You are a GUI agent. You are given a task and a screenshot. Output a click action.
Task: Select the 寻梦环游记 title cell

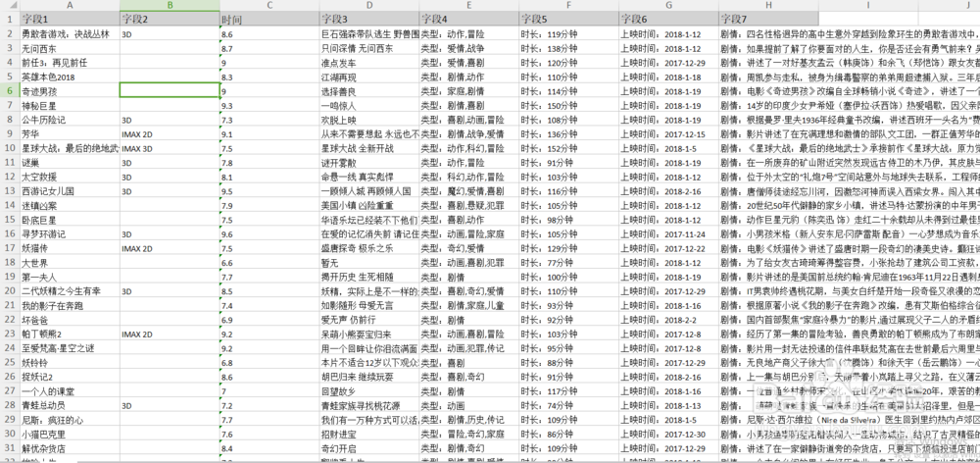tap(70, 234)
